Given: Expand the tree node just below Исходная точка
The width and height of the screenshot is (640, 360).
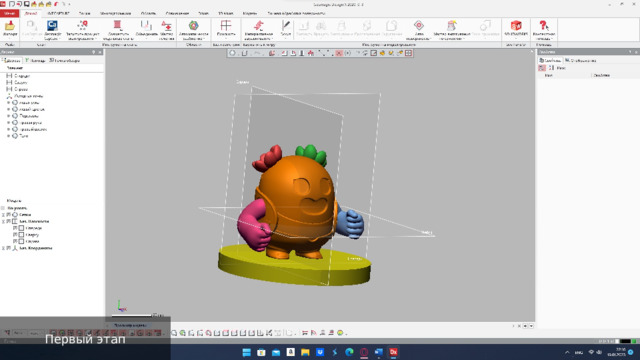Looking at the screenshot, I should [9, 102].
